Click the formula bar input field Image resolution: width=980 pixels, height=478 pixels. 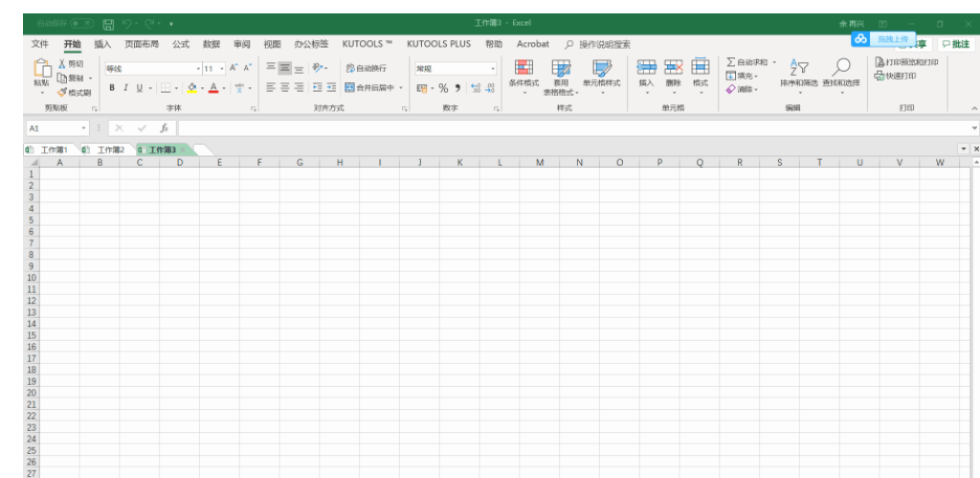pyautogui.click(x=575, y=128)
